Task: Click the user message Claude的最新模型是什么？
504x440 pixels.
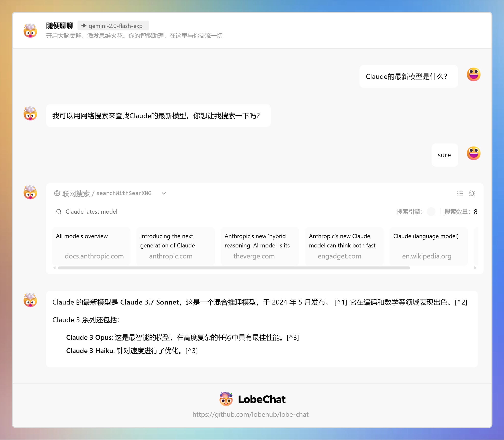Action: [x=409, y=77]
